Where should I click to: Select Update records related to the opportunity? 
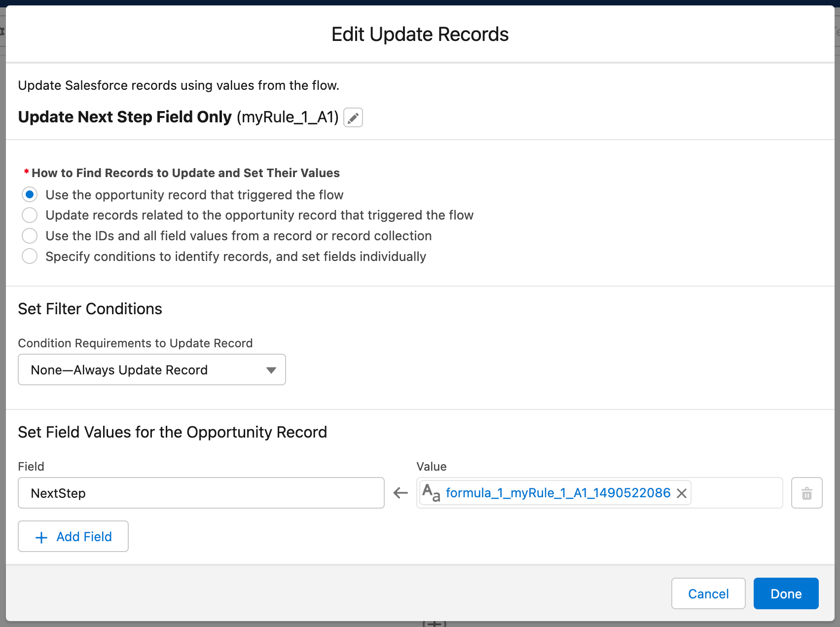click(x=30, y=215)
